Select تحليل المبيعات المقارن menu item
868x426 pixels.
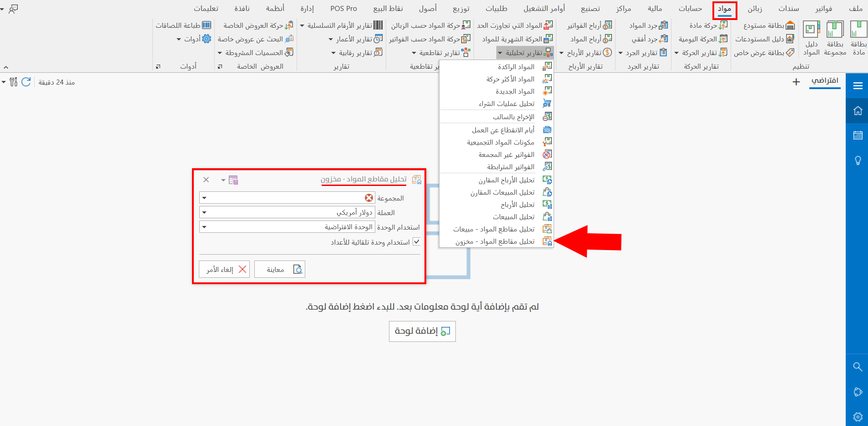click(496, 192)
